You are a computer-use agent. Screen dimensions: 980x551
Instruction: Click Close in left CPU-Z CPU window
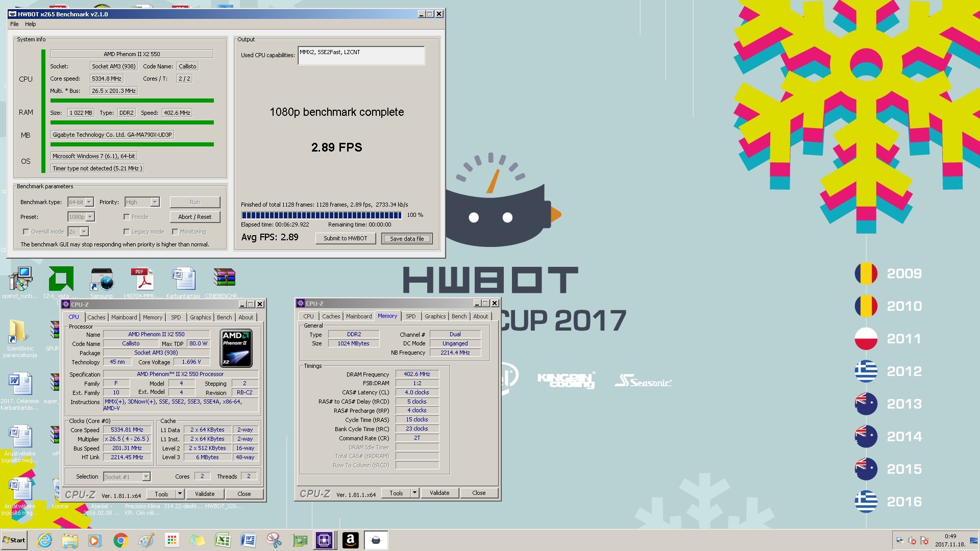[x=244, y=494]
